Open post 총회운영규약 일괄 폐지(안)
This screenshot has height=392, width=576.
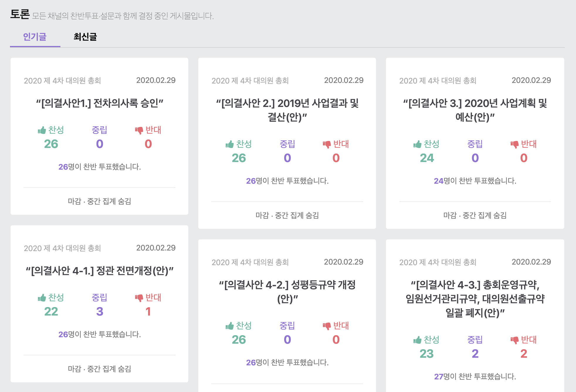[475, 299]
